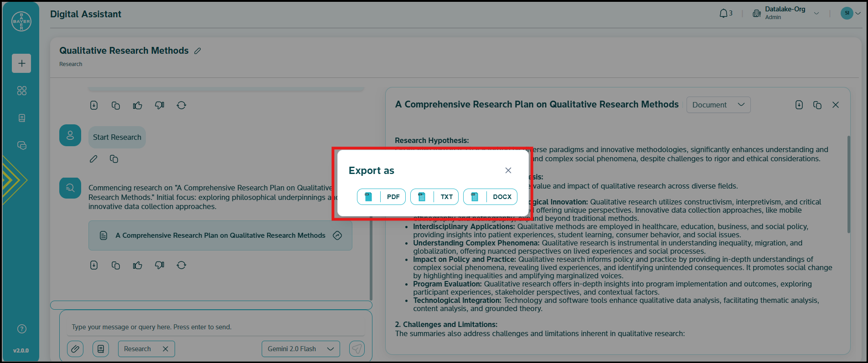Image resolution: width=868 pixels, height=363 pixels.
Task: Open the Gemini 2.0 Flash model selector
Action: [300, 349]
